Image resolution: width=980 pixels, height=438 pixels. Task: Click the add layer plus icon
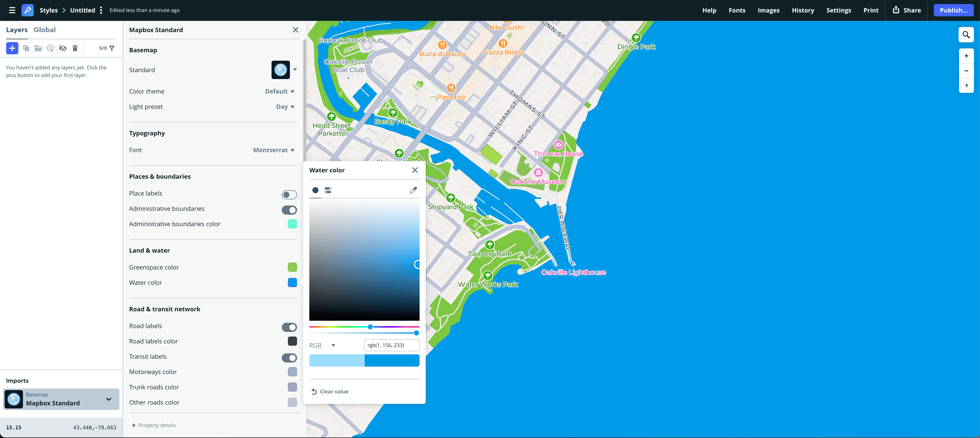point(12,48)
